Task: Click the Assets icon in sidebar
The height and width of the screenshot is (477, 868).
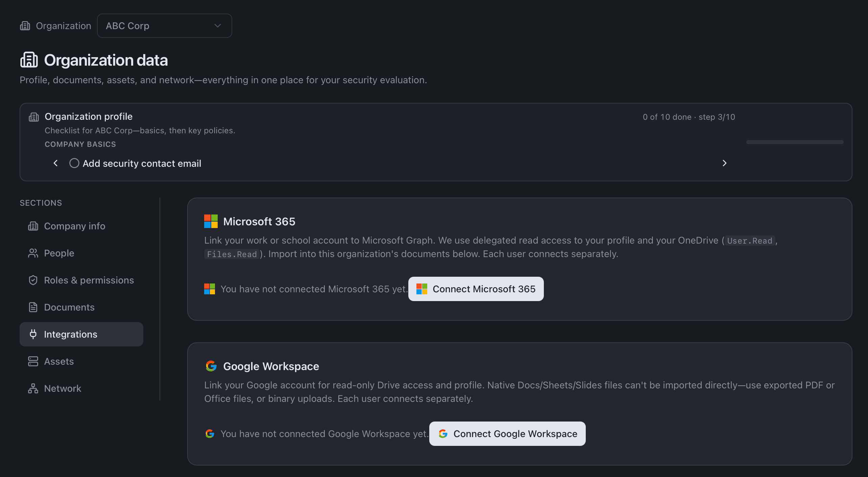Action: tap(33, 361)
